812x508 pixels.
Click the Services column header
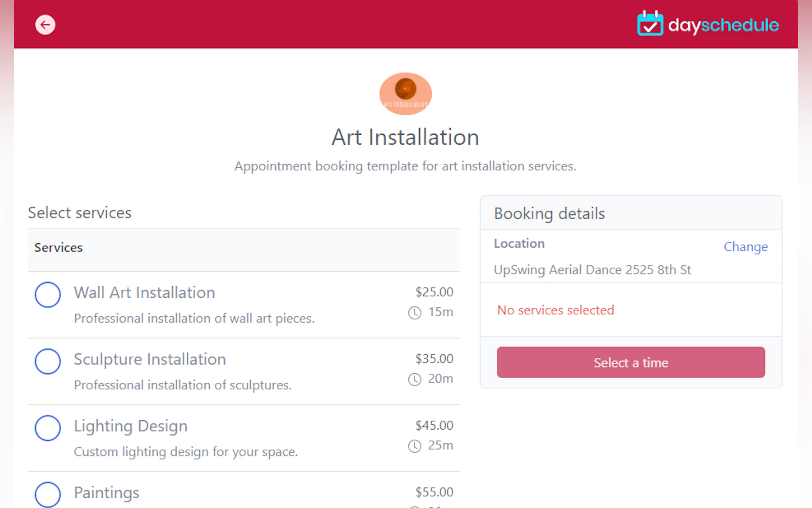point(59,248)
